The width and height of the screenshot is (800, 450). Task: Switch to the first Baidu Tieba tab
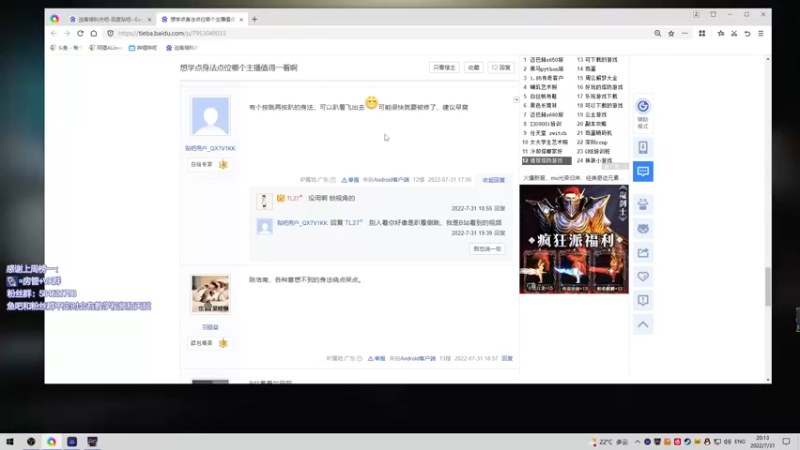point(109,19)
